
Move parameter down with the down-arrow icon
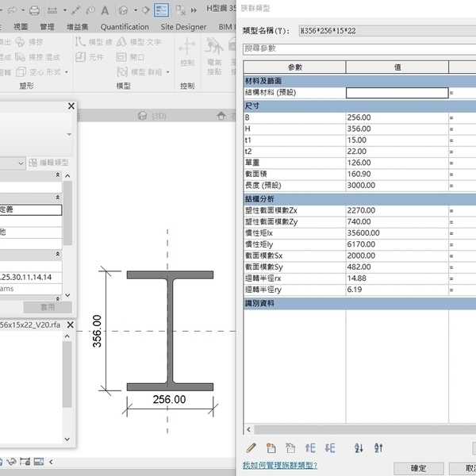(x=330, y=448)
